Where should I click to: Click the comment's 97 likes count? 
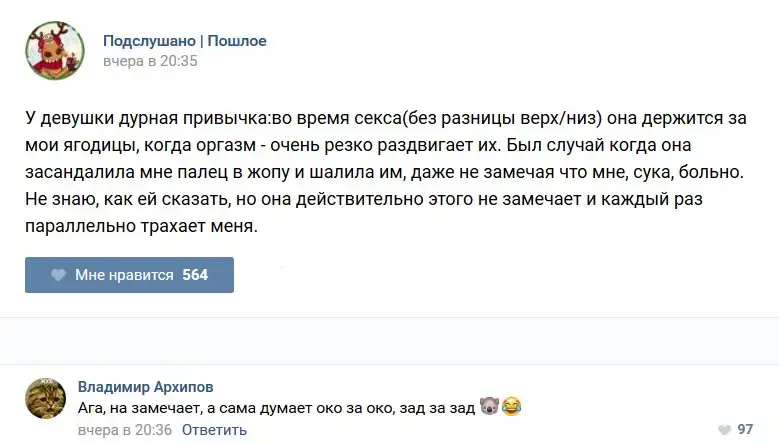point(745,429)
